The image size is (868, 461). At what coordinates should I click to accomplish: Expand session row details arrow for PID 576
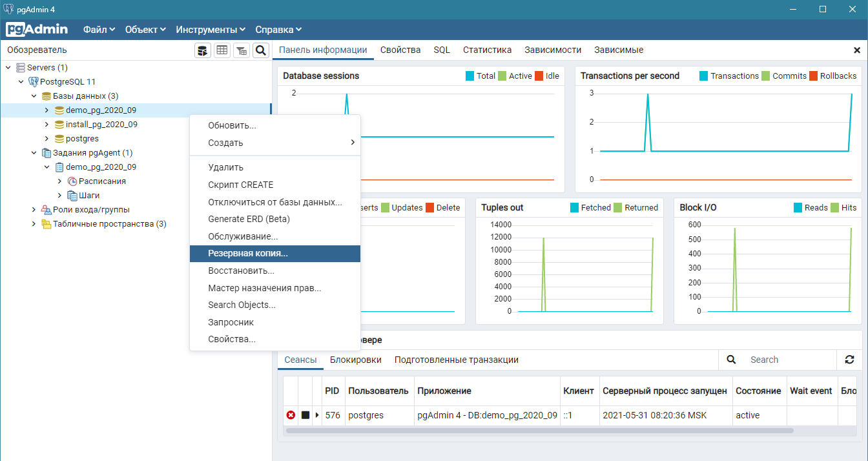point(317,415)
